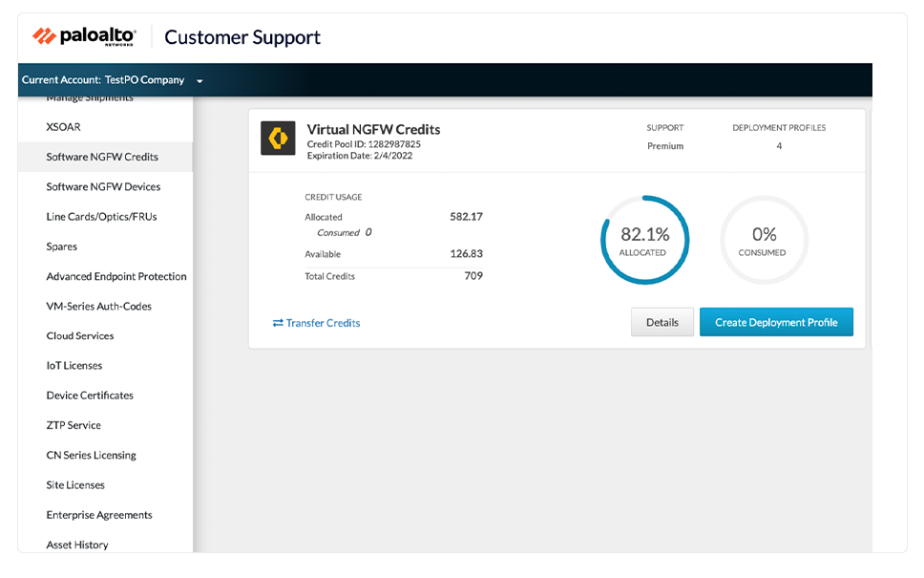Expand the Current Account dropdown arrow

[x=199, y=81]
